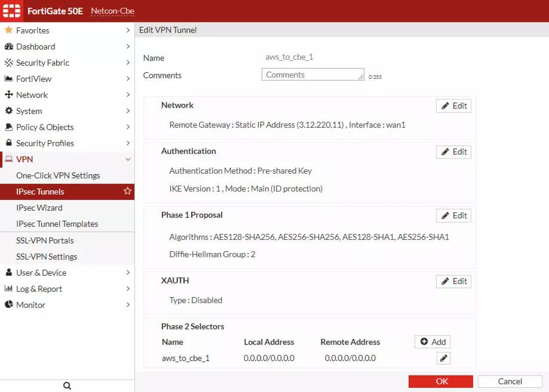Click the User & Device person icon
549x392 pixels.
9,272
